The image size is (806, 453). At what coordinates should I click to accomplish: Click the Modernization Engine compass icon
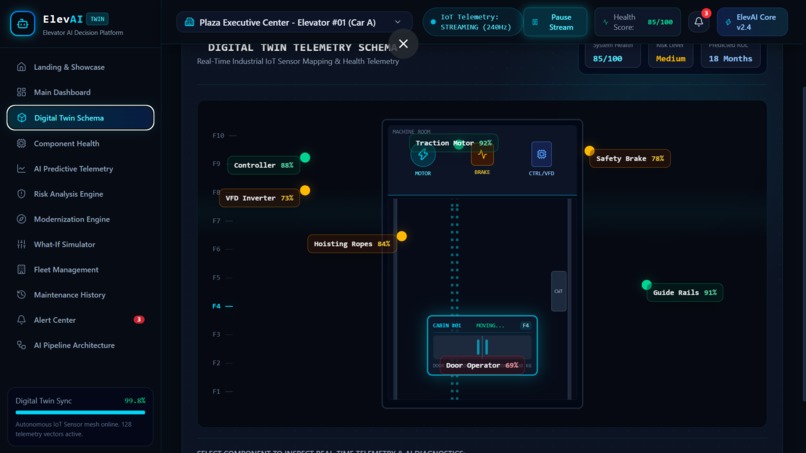pos(21,219)
